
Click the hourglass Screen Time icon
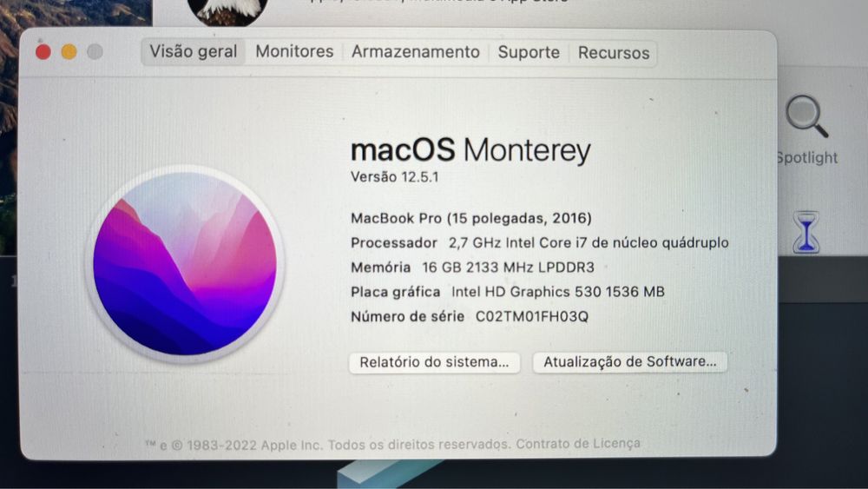click(806, 232)
